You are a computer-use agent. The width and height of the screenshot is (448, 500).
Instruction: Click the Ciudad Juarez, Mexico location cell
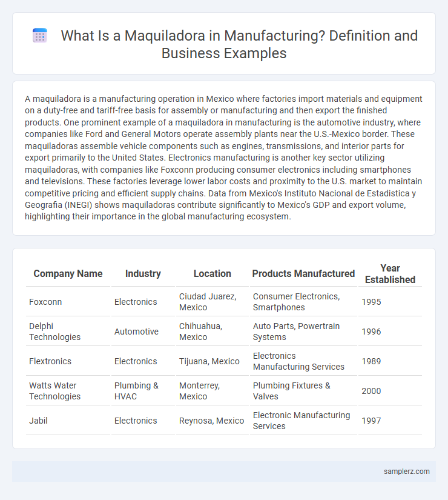click(212, 302)
